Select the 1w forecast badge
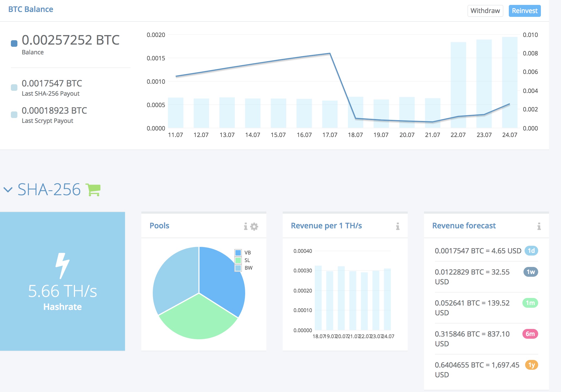561x392 pixels. point(531,272)
